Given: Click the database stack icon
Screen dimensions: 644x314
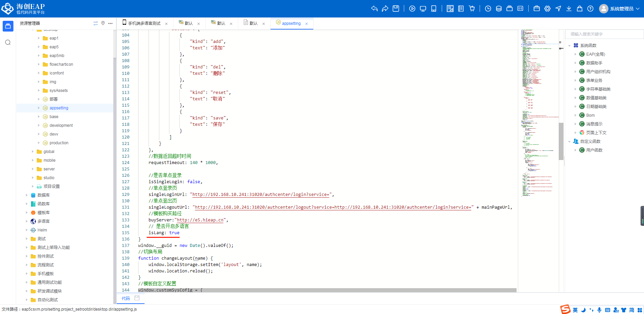Looking at the screenshot, I should tap(499, 9).
